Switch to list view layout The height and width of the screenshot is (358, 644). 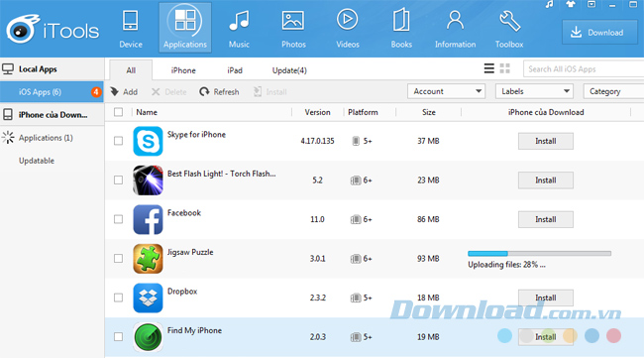tap(488, 68)
